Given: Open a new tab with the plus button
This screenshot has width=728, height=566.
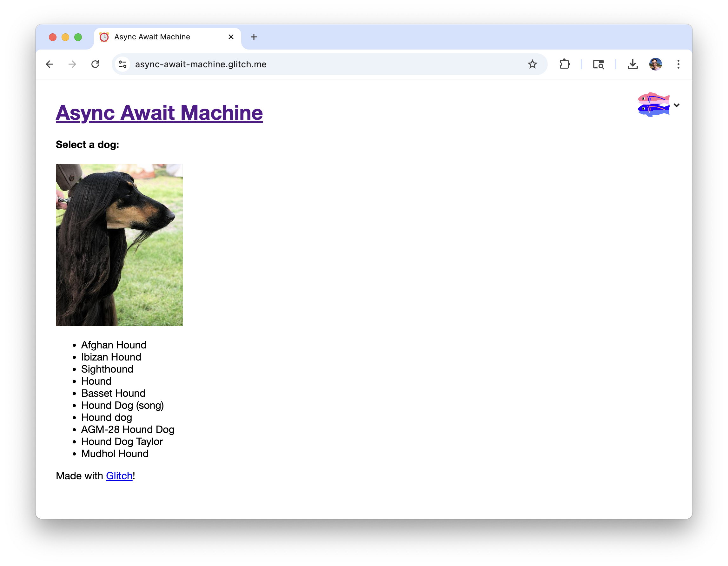Looking at the screenshot, I should click(254, 37).
